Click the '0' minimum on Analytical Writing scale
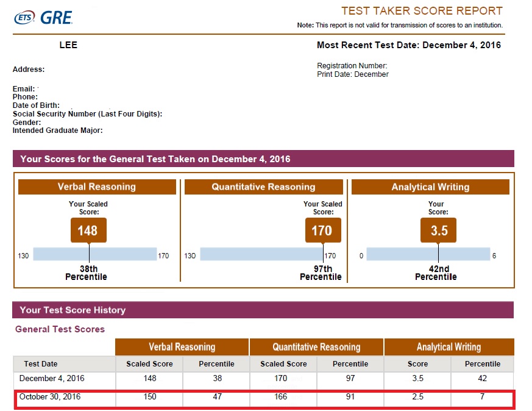Viewport: 532px width, 411px height. click(361, 256)
